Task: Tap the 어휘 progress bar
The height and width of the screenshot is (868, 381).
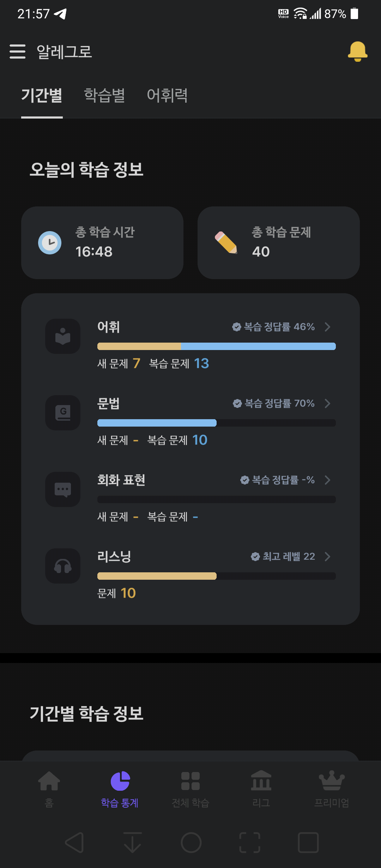Action: point(217,346)
